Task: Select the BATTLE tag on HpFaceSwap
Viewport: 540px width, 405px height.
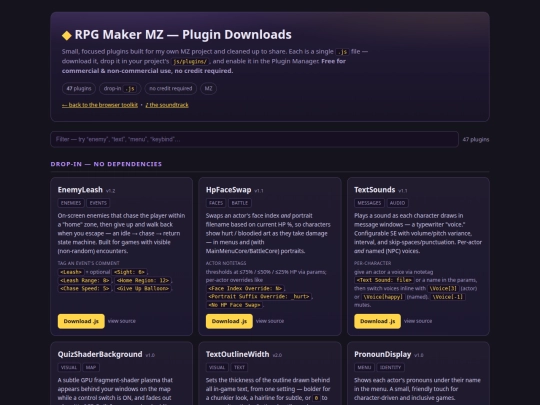Action: click(x=240, y=203)
